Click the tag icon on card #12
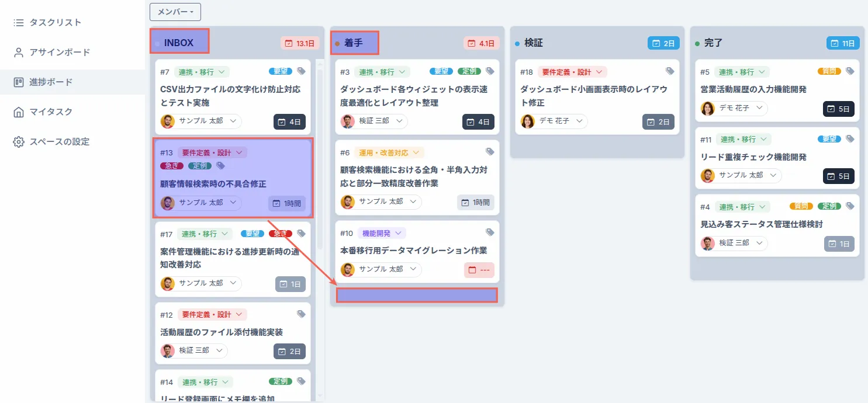 tap(302, 314)
